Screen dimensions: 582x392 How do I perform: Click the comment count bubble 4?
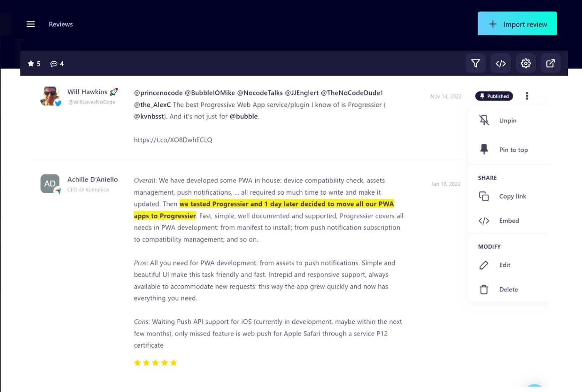click(57, 64)
